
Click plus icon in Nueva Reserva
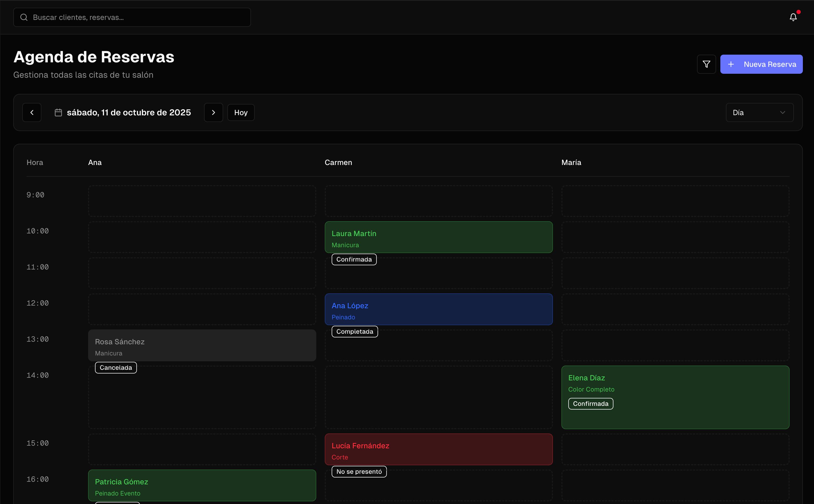731,64
